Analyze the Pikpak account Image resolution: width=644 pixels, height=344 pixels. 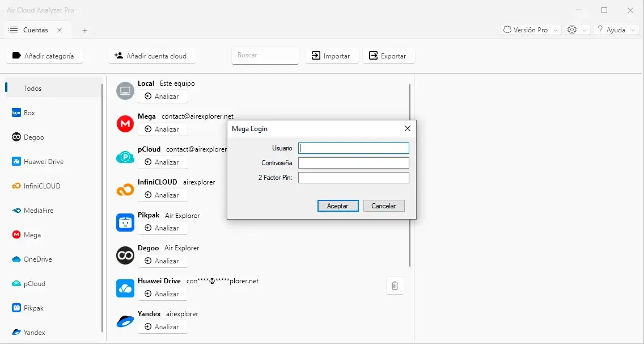click(163, 228)
